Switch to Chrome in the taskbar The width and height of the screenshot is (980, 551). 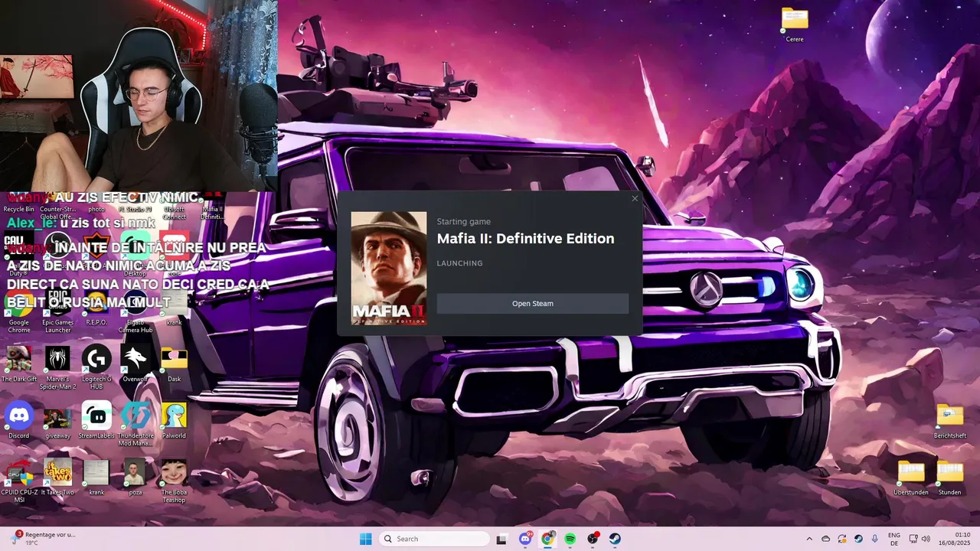547,539
